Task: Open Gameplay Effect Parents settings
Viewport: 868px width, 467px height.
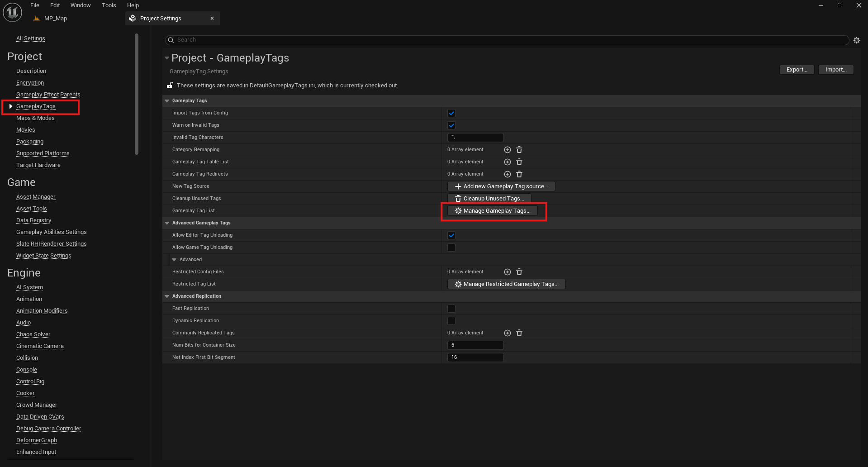Action: click(48, 95)
